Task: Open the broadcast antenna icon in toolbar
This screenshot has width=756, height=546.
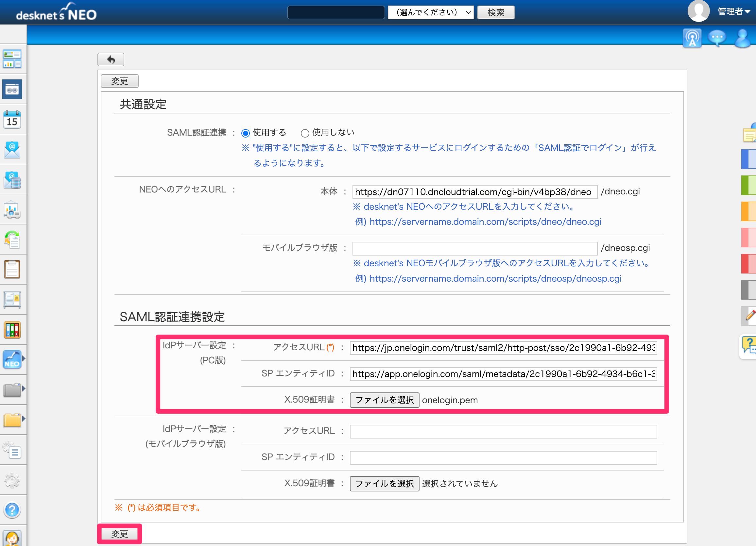Action: coord(692,38)
